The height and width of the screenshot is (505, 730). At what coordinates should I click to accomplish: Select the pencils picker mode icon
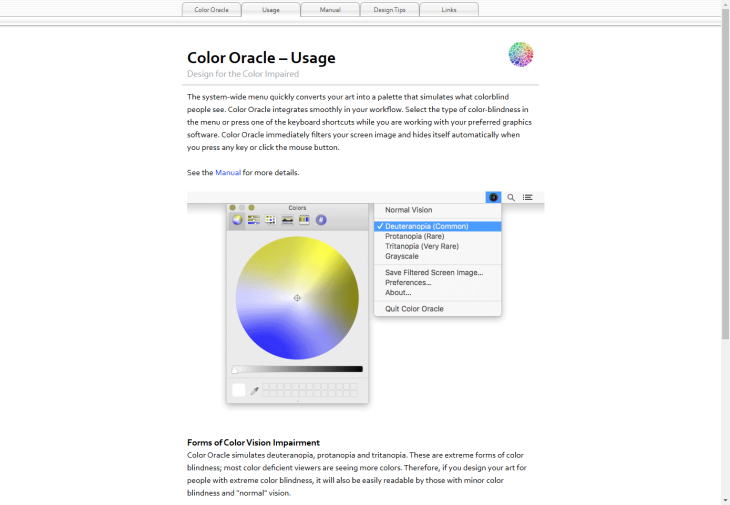pyautogui.click(x=304, y=220)
